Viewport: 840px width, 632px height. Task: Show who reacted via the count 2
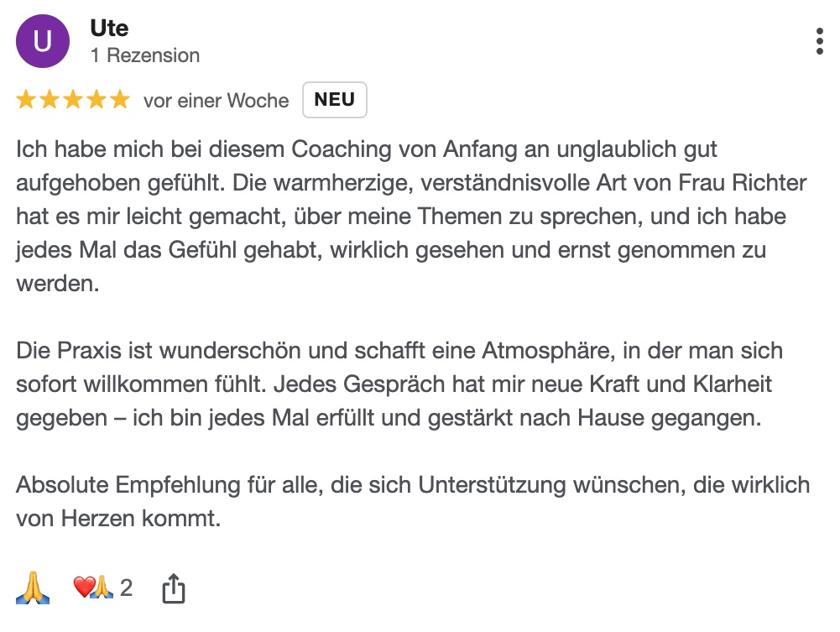pos(126,588)
